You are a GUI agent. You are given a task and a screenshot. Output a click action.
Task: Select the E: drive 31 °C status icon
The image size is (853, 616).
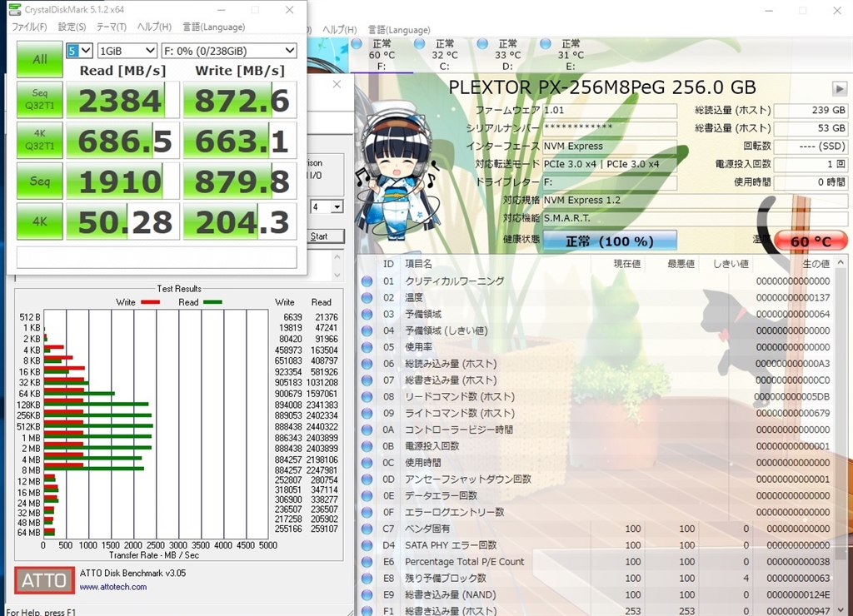(570, 55)
